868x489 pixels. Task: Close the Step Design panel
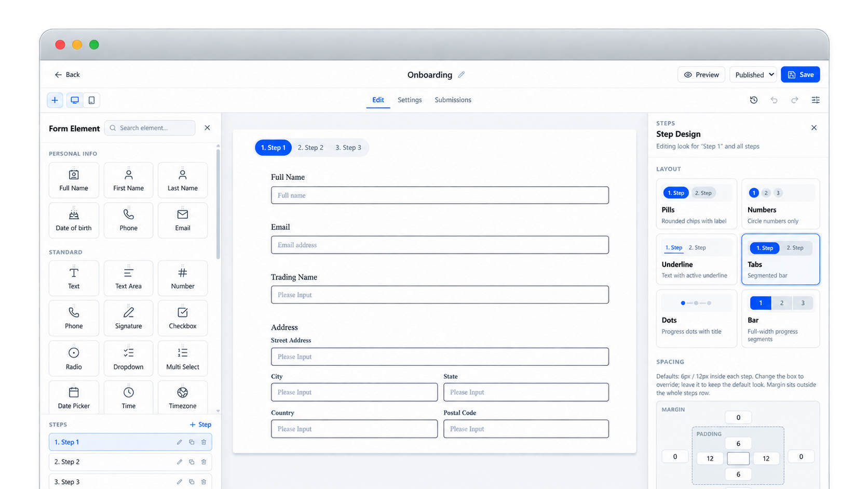tap(814, 128)
